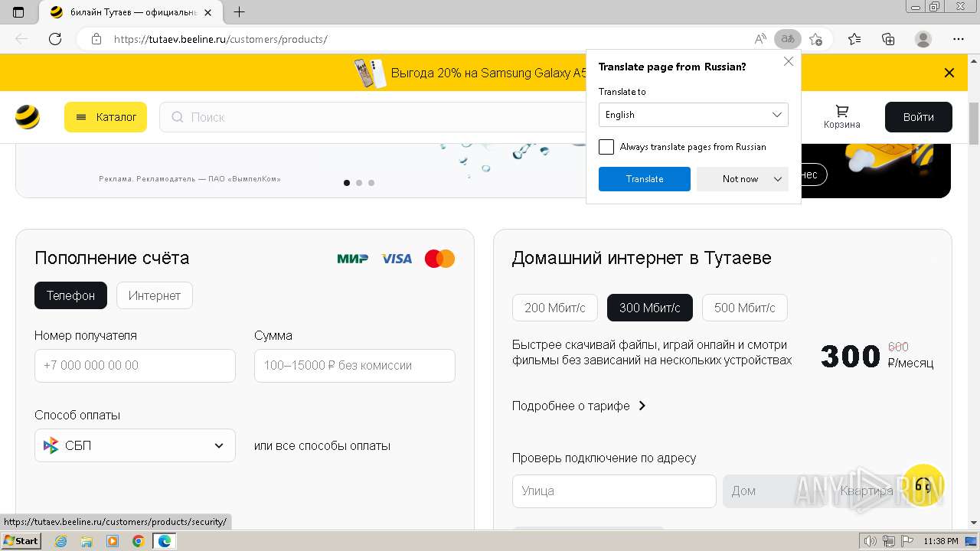Open the Translate to English dropdown
The image size is (980, 551).
coord(694,115)
